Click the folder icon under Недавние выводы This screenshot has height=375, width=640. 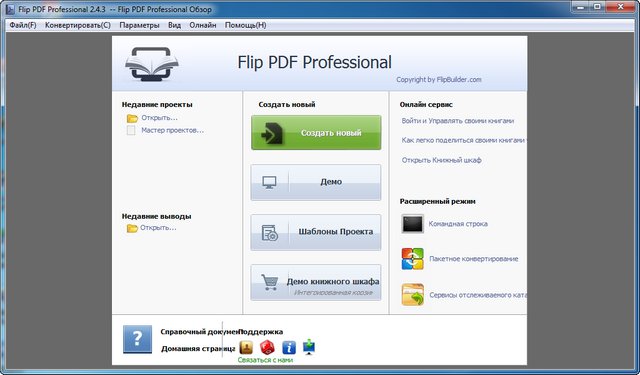132,228
